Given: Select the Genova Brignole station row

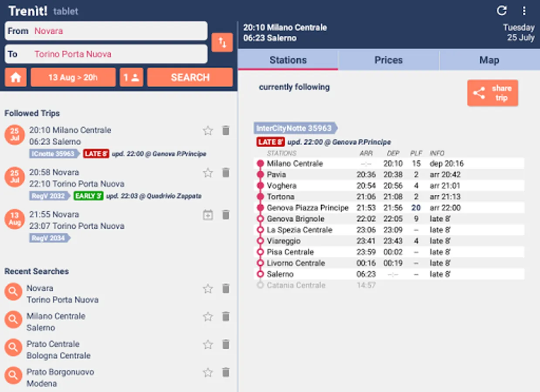Looking at the screenshot, I should (389, 219).
